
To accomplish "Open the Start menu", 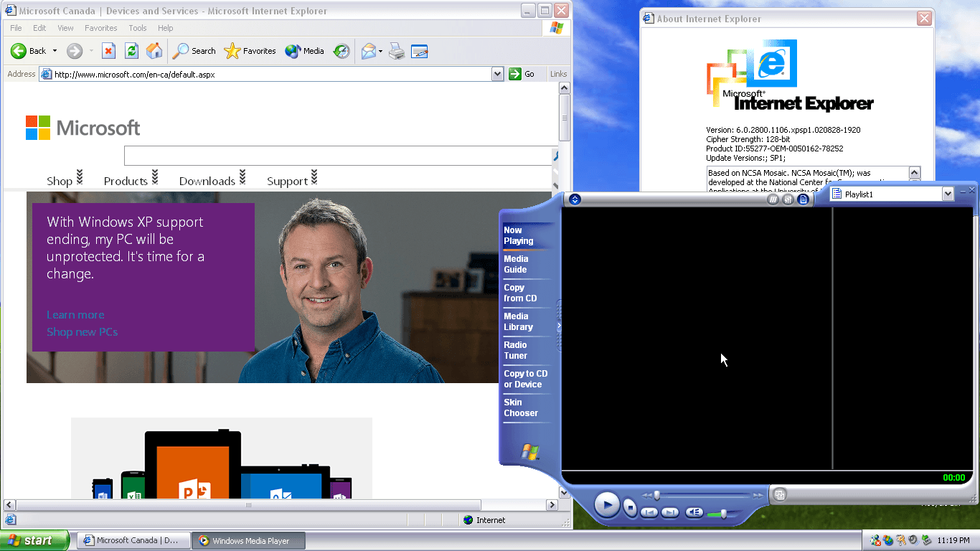I will [34, 541].
